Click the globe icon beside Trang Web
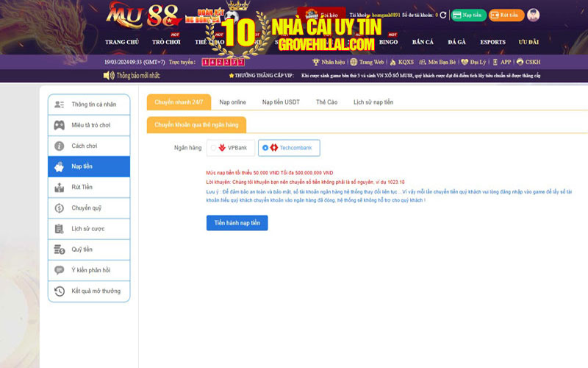 354,62
